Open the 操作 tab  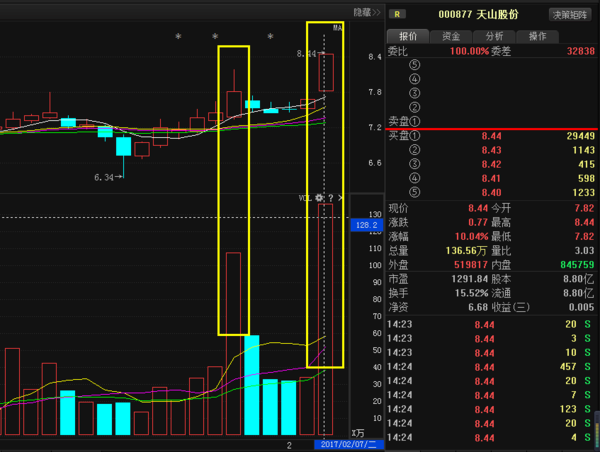pos(537,36)
